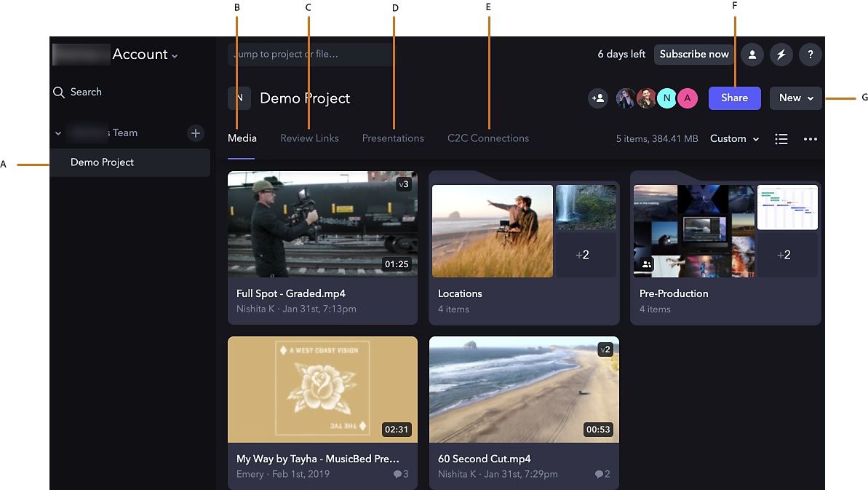Image resolution: width=868 pixels, height=490 pixels.
Task: Click the Search icon in the sidebar
Action: click(59, 92)
